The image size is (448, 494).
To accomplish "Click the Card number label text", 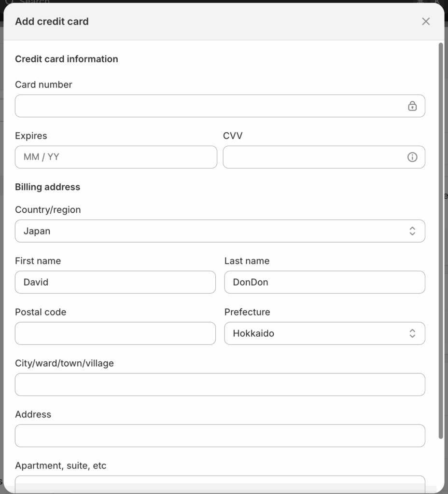I will [43, 84].
